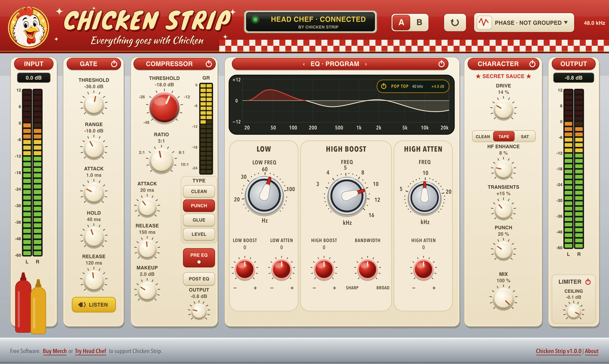Select B preset slot
This screenshot has height=364, width=609.
pos(419,23)
